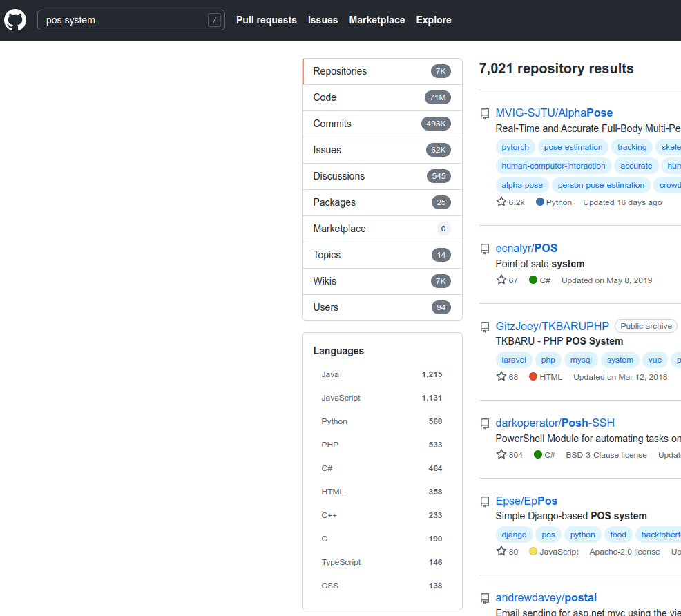Filter results by JavaScript language
681x616 pixels.
(382, 398)
